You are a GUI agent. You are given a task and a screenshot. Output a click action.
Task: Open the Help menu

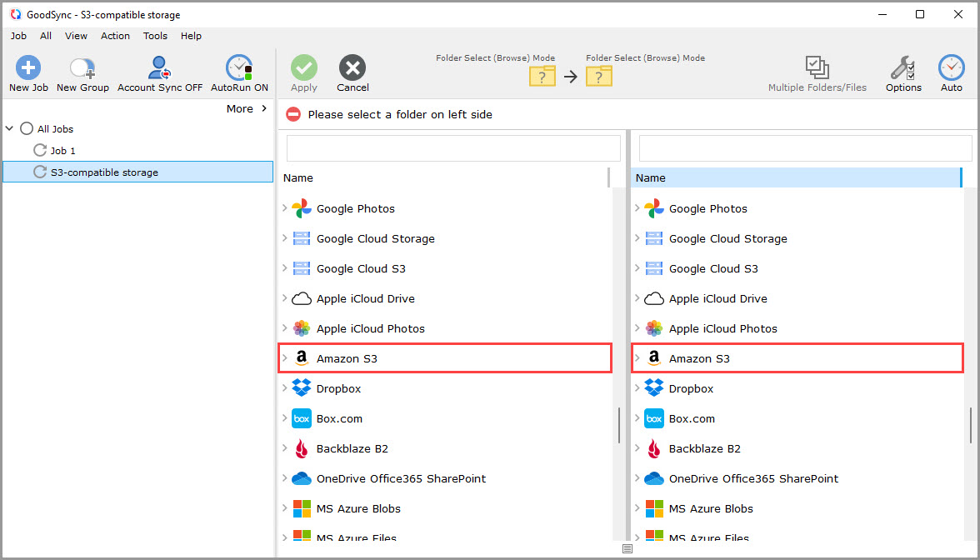(192, 36)
